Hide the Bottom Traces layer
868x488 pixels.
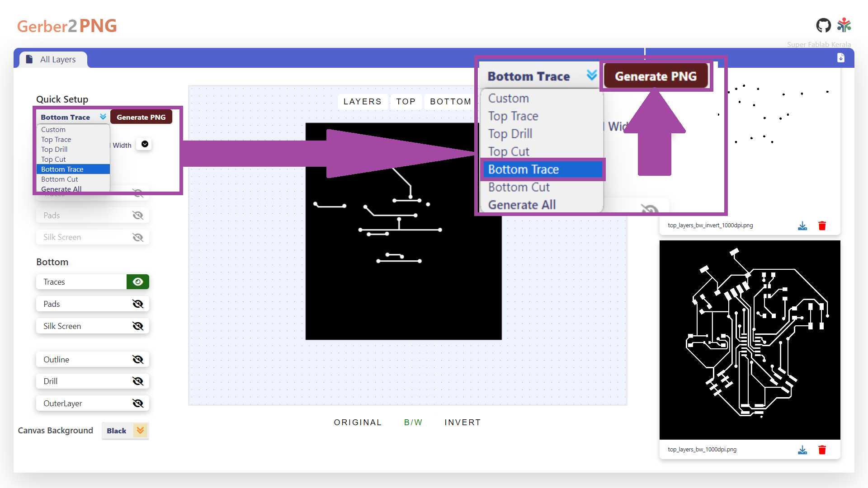137,282
